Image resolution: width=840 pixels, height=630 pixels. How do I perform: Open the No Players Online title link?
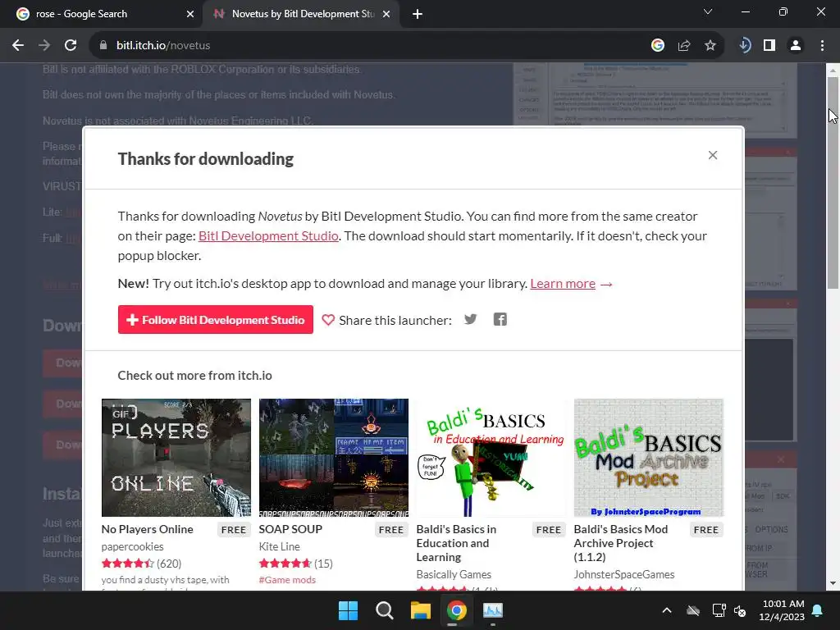pyautogui.click(x=148, y=529)
